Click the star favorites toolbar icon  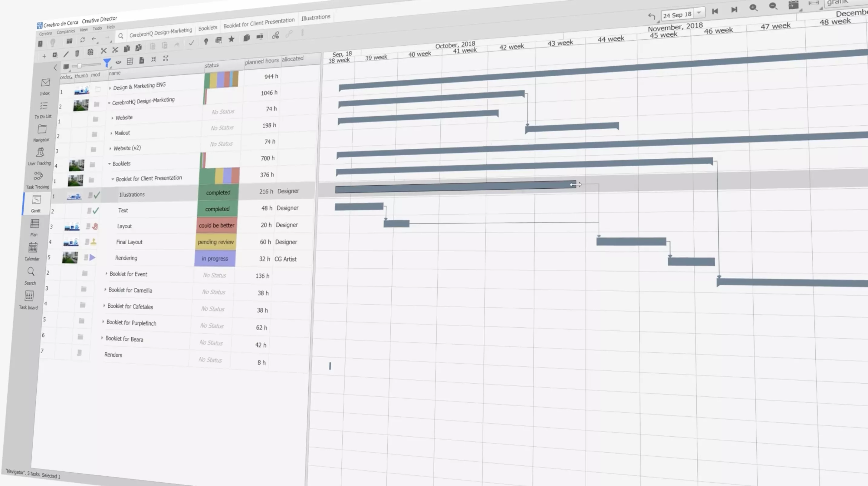(x=232, y=39)
